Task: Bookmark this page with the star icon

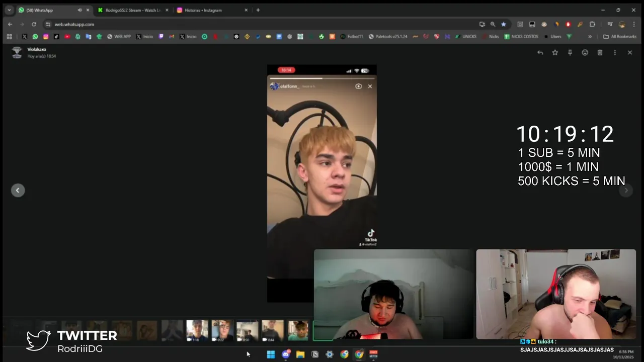Action: pos(504,24)
